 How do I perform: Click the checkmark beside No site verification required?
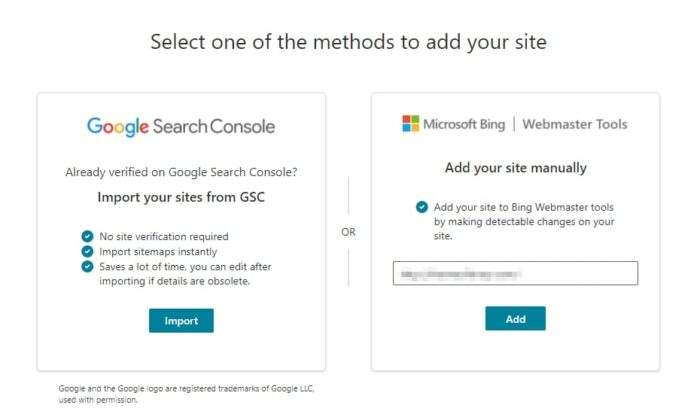pos(88,236)
